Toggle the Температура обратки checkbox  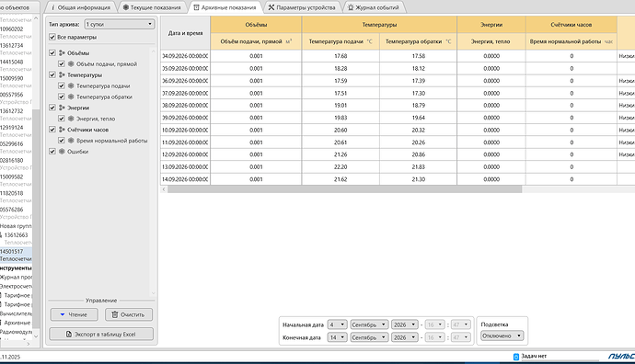click(x=61, y=97)
